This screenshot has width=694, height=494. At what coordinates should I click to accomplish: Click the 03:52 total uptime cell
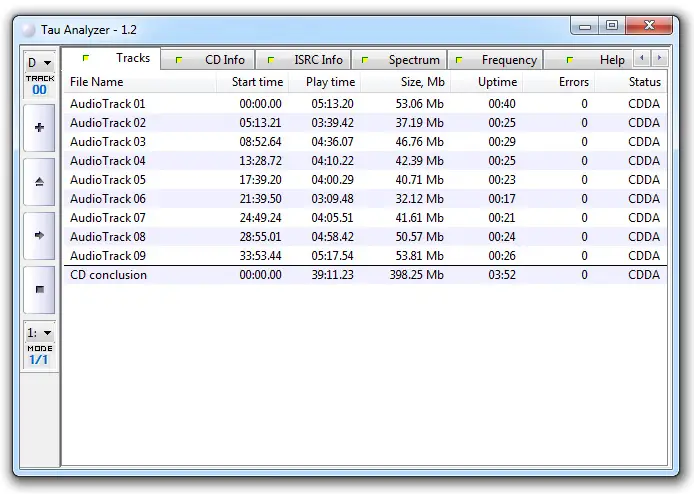pyautogui.click(x=502, y=275)
